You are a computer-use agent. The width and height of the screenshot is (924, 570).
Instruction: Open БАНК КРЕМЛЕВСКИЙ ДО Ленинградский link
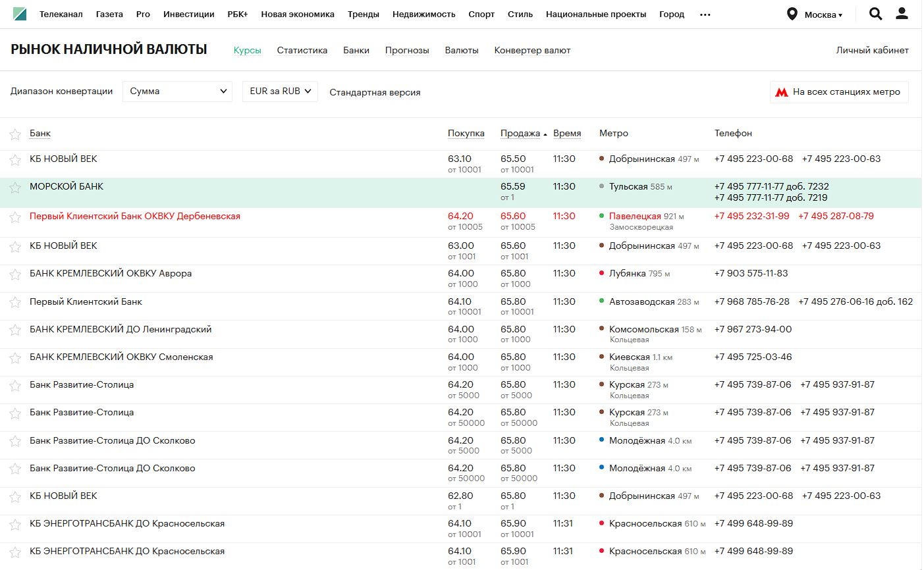[121, 330]
